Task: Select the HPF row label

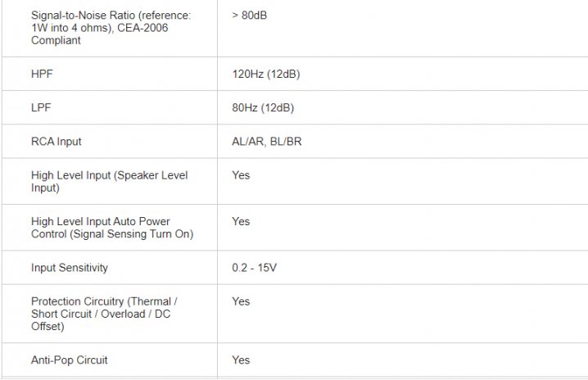Action: point(42,74)
